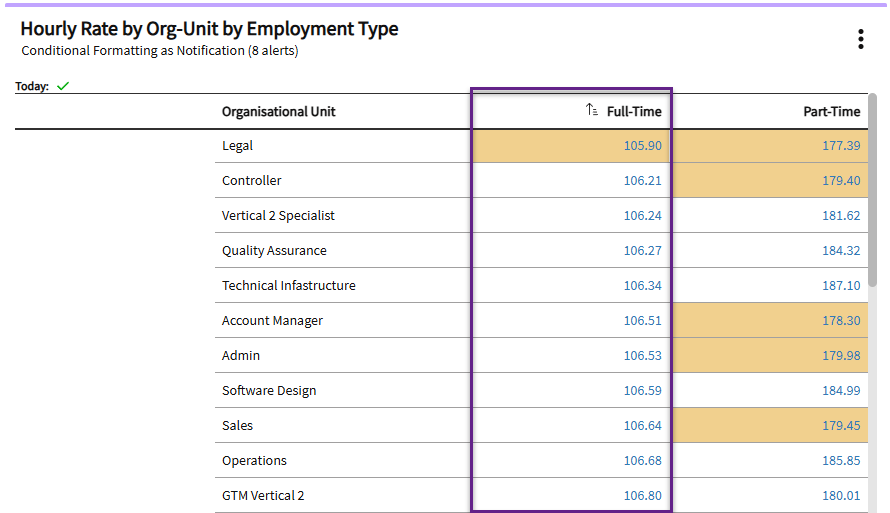Click the Full-Time value 106.53
Screen dimensions: 890x513
point(643,356)
